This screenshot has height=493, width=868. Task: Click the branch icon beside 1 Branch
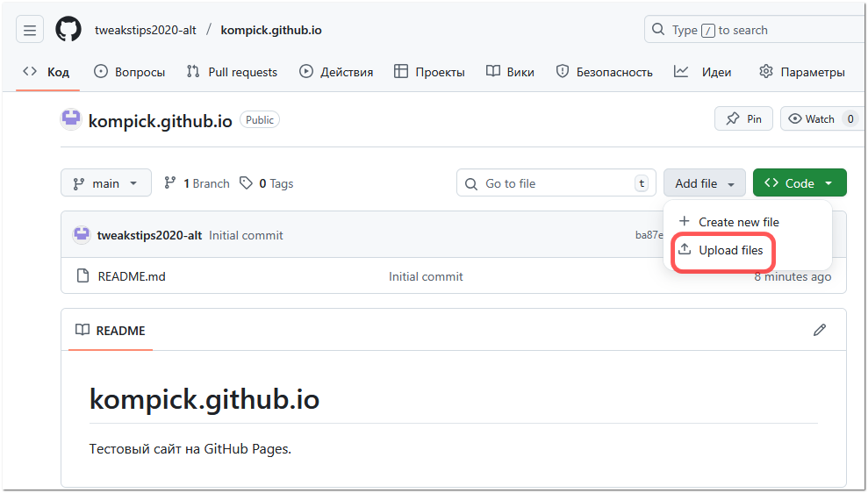click(x=170, y=182)
